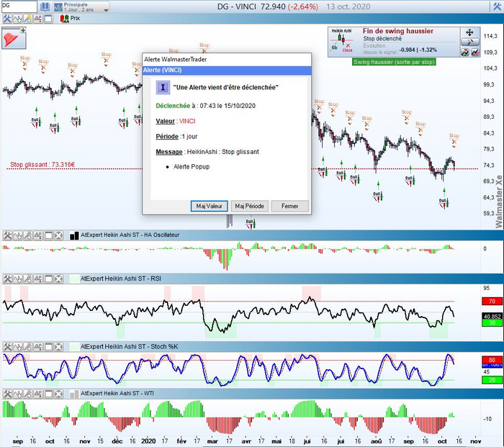The height and width of the screenshot is (447, 504).
Task: Click the Heikin Ashi Prix candle icon
Action: click(64, 19)
